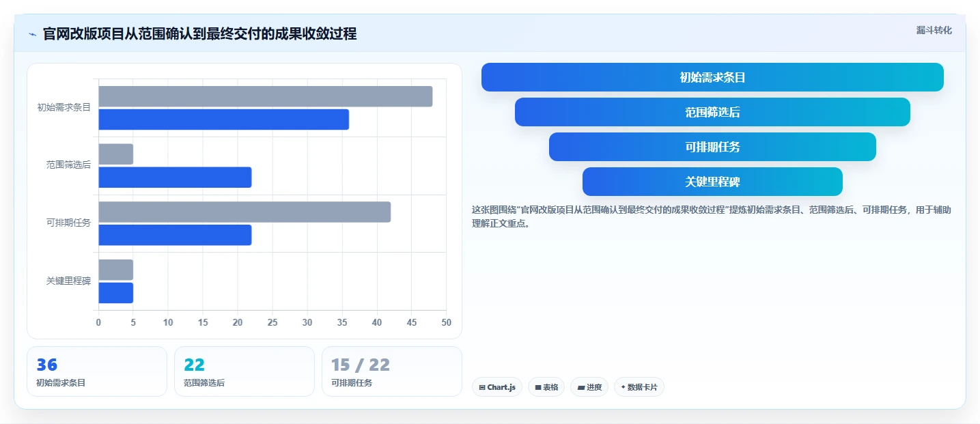
Task: Click the gray bar for 范围筛选后
Action: point(116,154)
